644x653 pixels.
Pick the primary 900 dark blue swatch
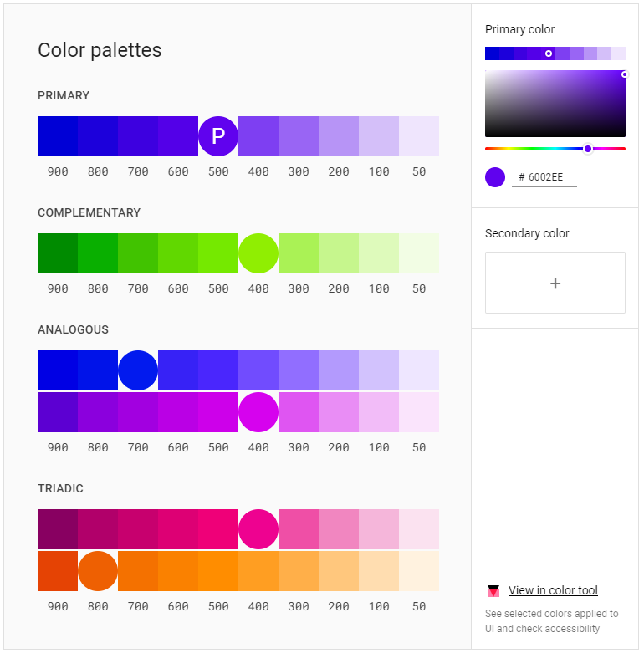click(58, 136)
